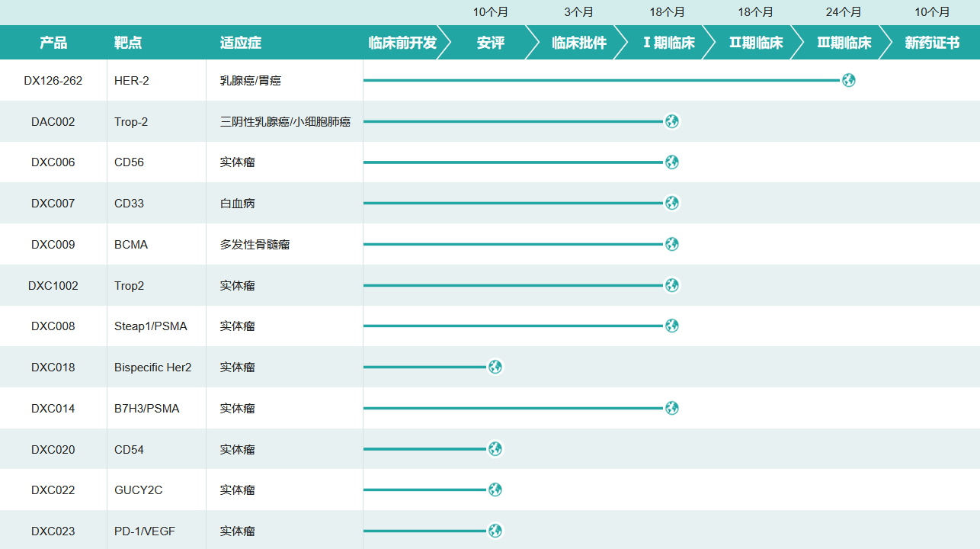Click the globe icon for DXC020 CD54
The height and width of the screenshot is (549, 980).
(495, 449)
